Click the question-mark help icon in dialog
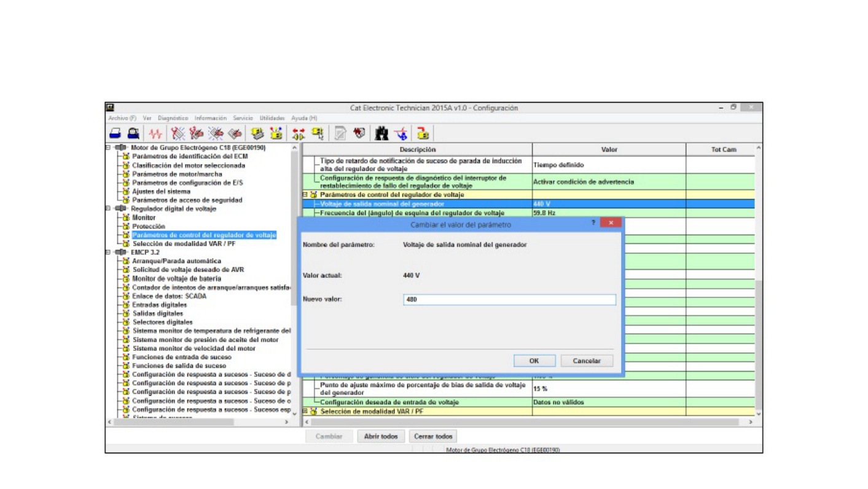868x489 pixels. pyautogui.click(x=593, y=223)
